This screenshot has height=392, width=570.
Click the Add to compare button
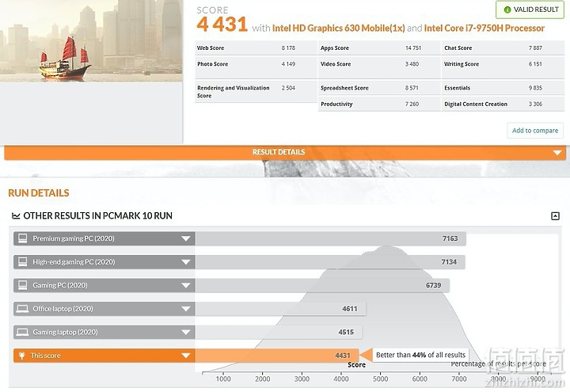pyautogui.click(x=535, y=131)
